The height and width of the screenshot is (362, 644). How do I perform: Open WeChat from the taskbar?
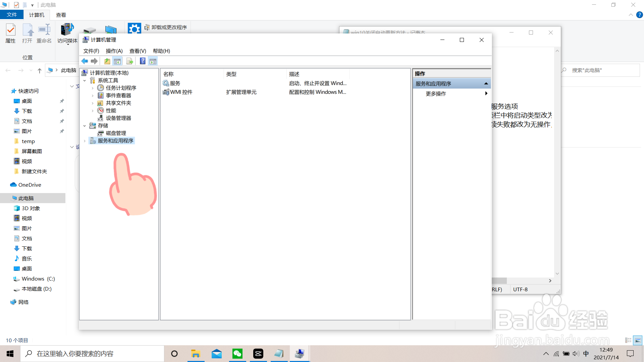point(237,353)
